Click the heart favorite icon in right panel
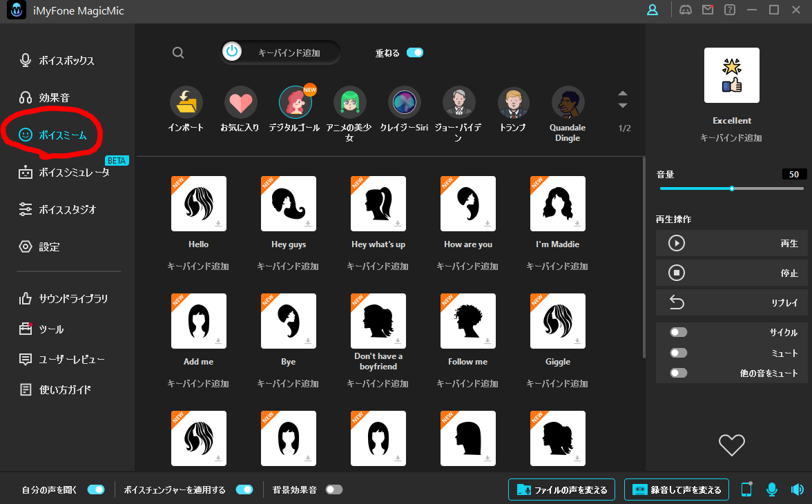Viewport: 812px width, 504px height. click(x=732, y=445)
